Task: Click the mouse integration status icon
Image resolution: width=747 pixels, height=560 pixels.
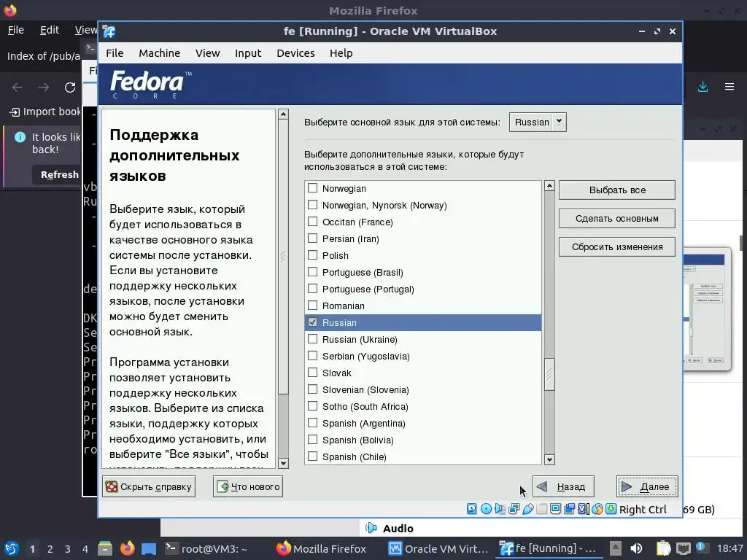Action: point(597,508)
